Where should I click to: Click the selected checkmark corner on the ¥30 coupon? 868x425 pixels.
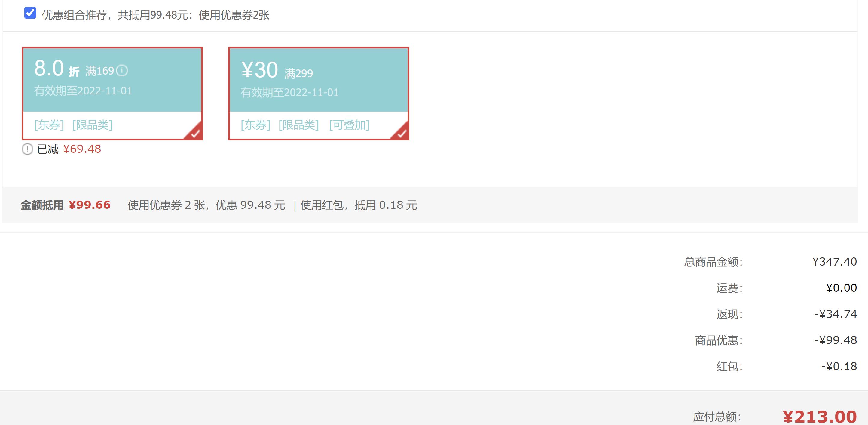click(x=402, y=134)
